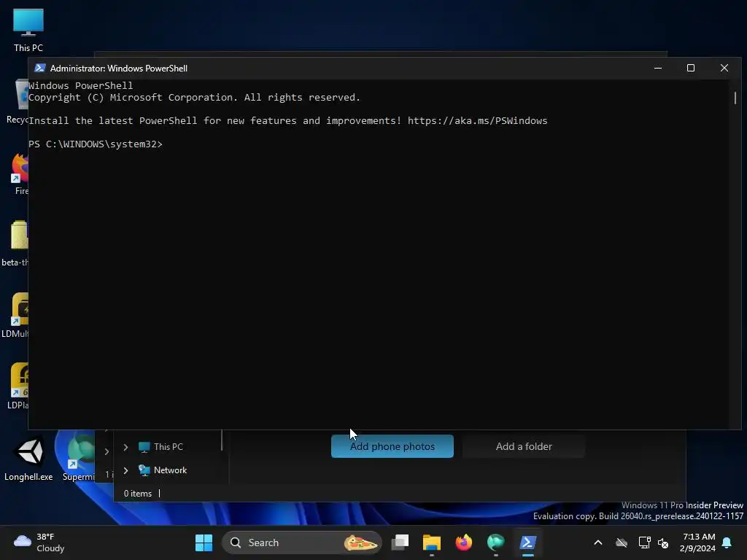
Task: Click Add phone photos button
Action: click(x=392, y=446)
